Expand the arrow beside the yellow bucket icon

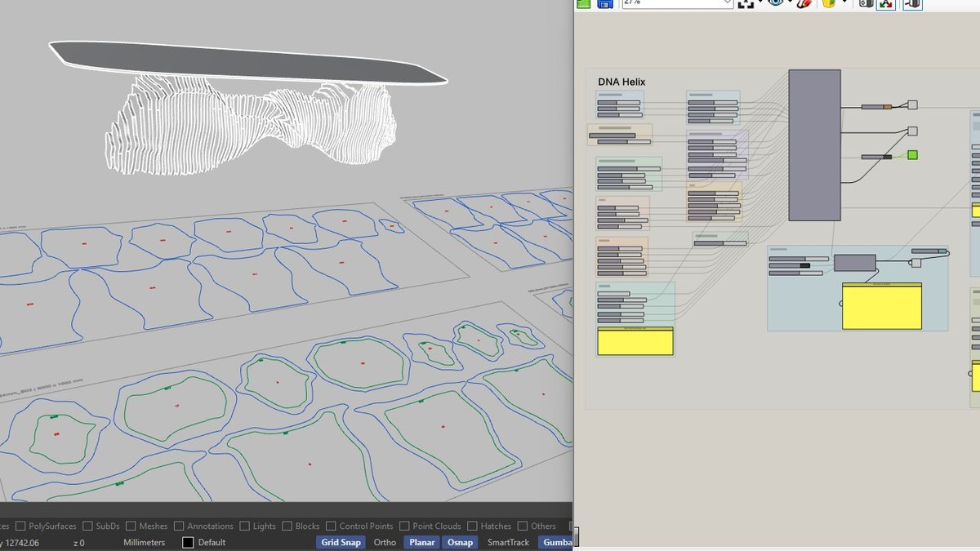[x=843, y=3]
